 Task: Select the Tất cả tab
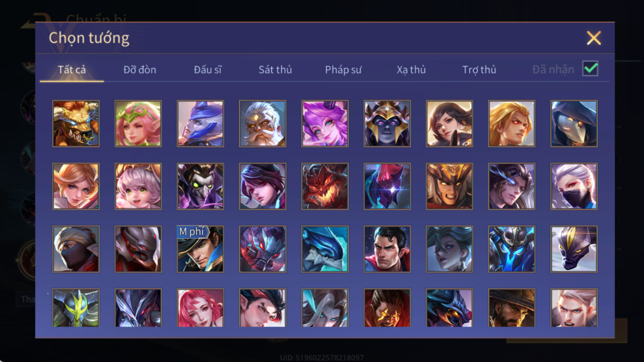point(72,70)
